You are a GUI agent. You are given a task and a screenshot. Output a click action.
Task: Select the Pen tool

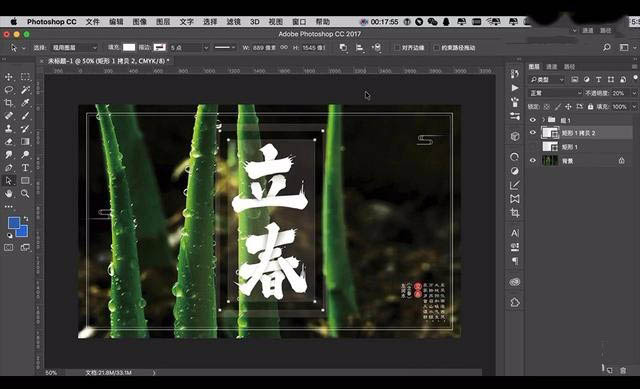(x=9, y=168)
